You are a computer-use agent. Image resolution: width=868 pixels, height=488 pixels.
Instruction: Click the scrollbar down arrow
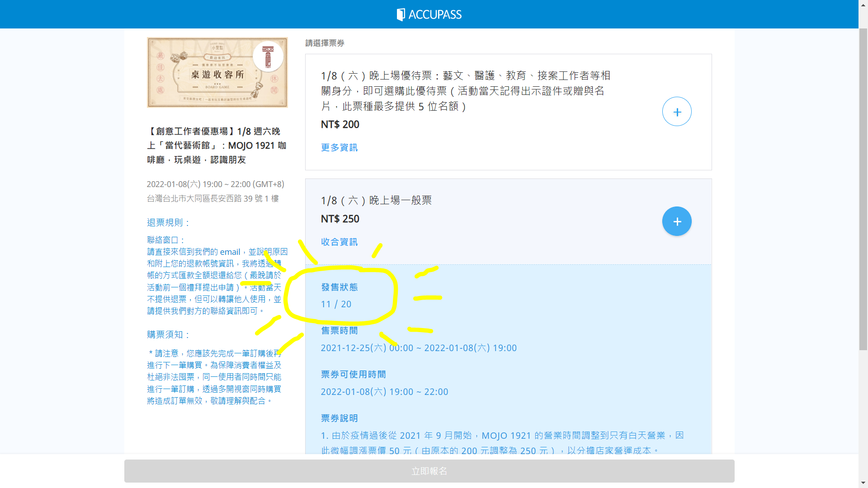(x=863, y=483)
